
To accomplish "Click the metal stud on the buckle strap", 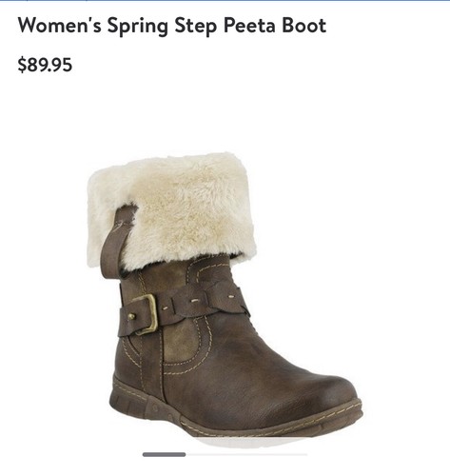I will point(130,316).
